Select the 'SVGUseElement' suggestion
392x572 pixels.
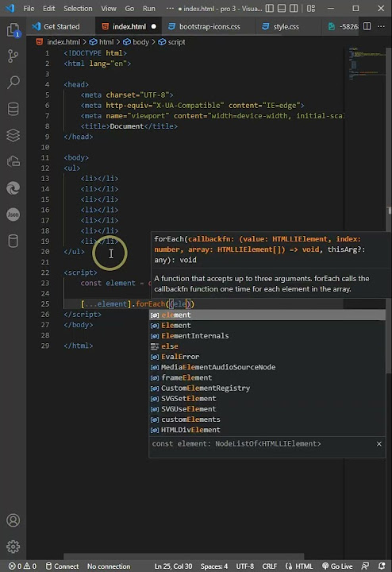click(267, 409)
